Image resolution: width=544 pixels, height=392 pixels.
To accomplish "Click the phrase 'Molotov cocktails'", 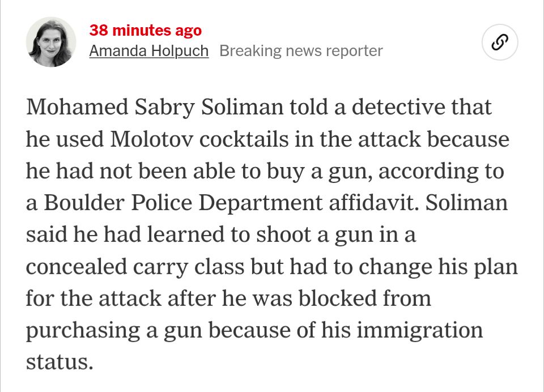I will click(199, 139).
